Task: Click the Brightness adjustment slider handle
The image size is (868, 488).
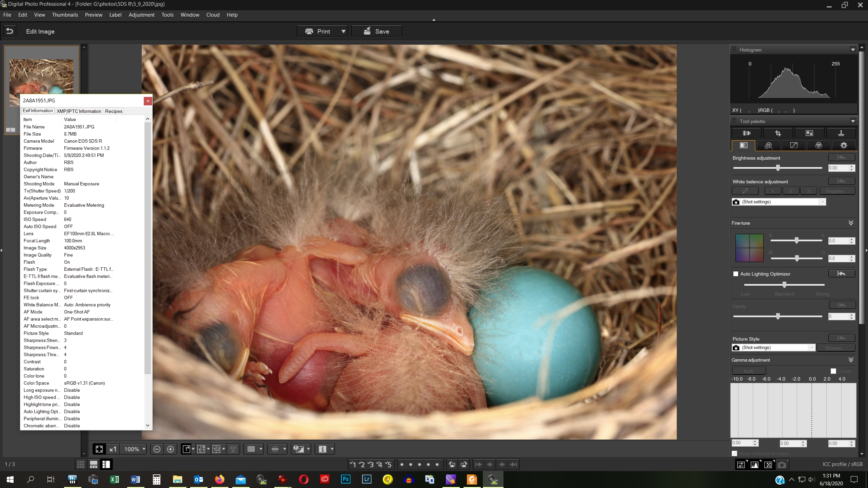Action: pyautogui.click(x=778, y=168)
